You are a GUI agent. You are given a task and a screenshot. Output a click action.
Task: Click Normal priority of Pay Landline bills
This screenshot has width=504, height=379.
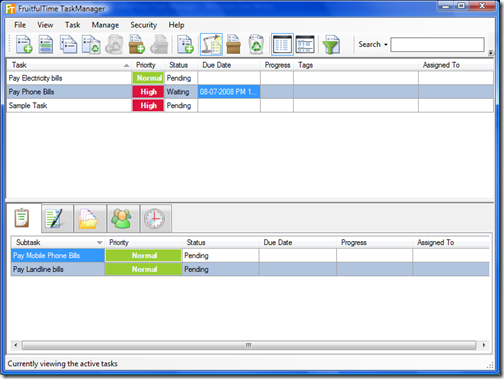[x=143, y=269]
